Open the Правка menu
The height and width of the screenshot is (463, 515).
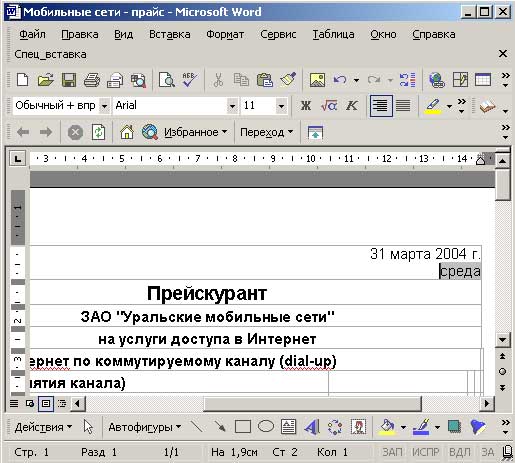point(80,34)
